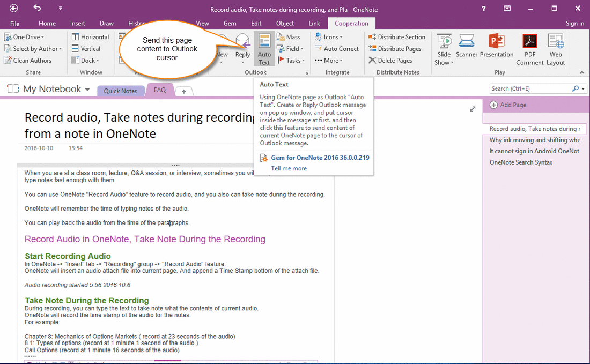Arrange windows with Horizontal

pos(90,37)
